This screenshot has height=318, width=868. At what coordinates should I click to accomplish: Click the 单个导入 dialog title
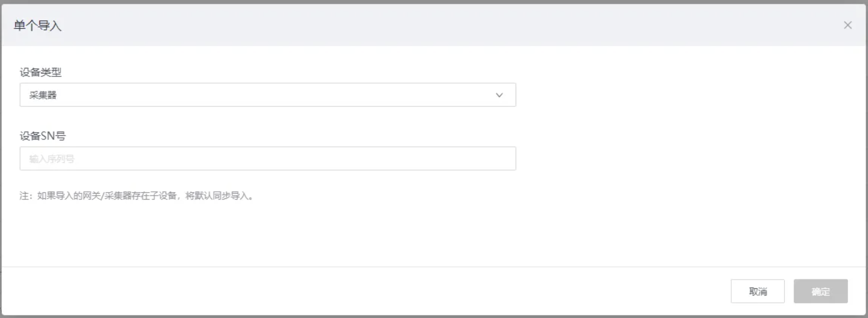[38, 26]
